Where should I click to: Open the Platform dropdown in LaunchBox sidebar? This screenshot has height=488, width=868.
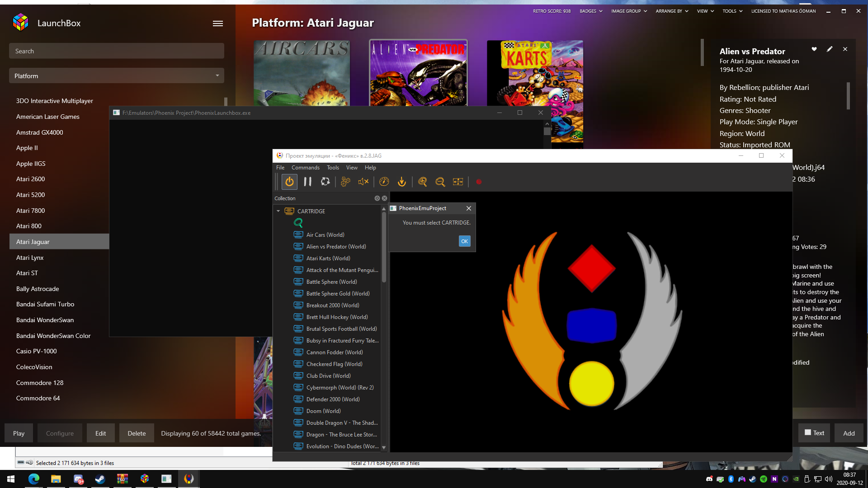tap(117, 76)
